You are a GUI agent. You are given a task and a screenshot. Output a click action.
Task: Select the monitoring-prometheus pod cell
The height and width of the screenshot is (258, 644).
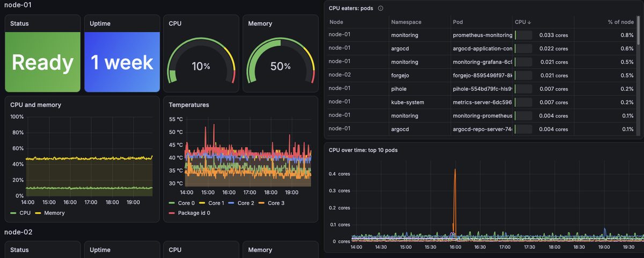click(482, 116)
